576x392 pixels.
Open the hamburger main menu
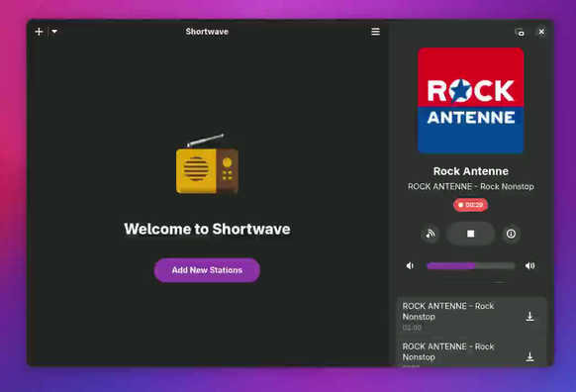375,32
